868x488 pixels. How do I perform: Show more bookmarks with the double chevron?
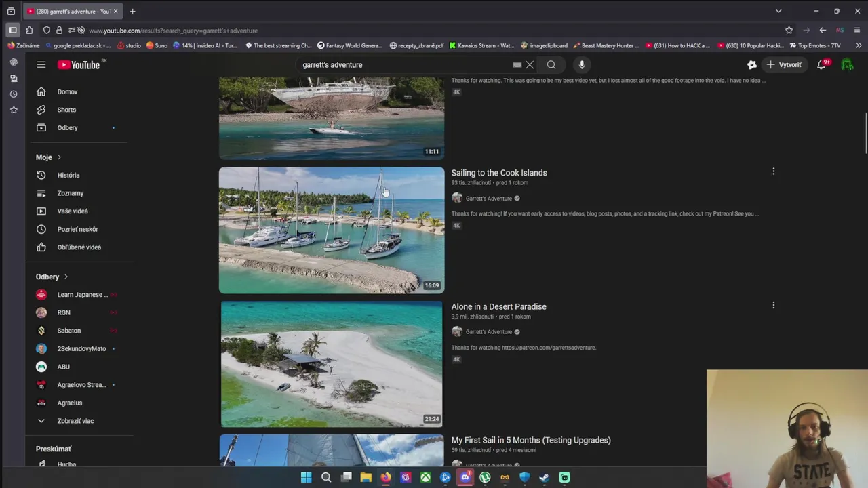859,45
